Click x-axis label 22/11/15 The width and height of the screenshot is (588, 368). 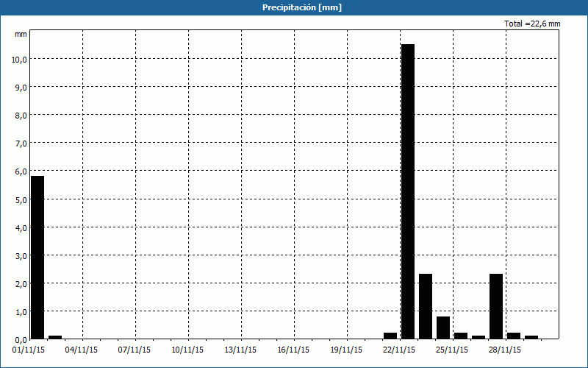[399, 350]
